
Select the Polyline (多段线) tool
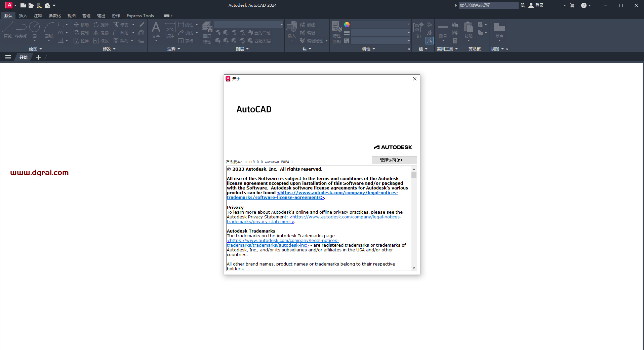21,30
